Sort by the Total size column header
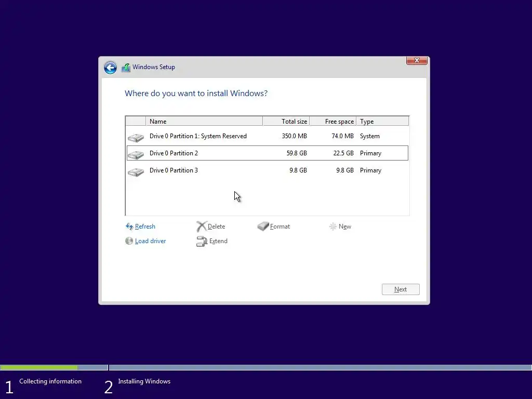 click(x=286, y=121)
